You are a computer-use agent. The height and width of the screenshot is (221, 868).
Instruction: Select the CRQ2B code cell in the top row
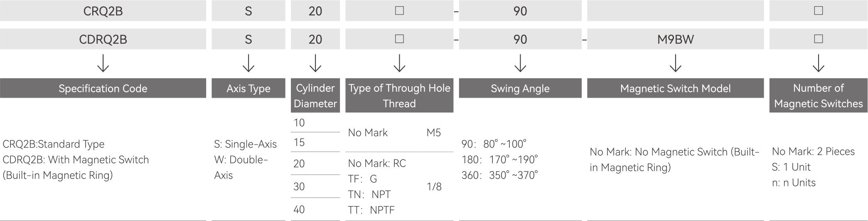[103, 11]
